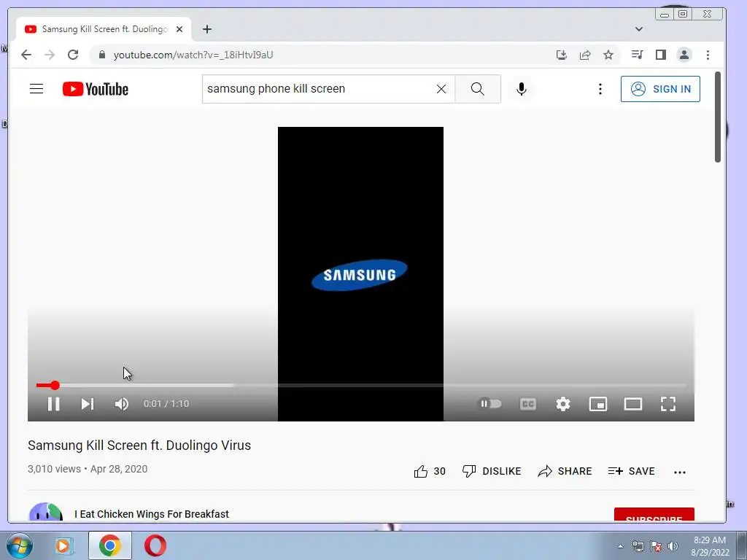
Task: Like the video with thumbs up
Action: click(x=429, y=472)
